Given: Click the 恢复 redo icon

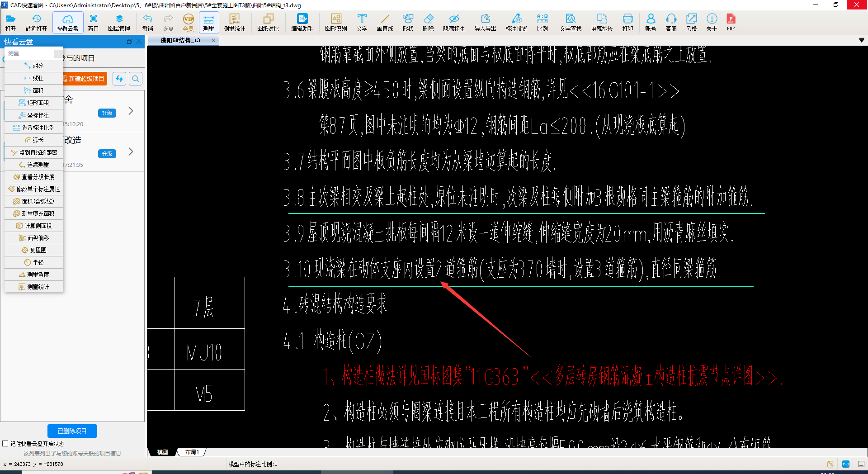Looking at the screenshot, I should pyautogui.click(x=168, y=22).
